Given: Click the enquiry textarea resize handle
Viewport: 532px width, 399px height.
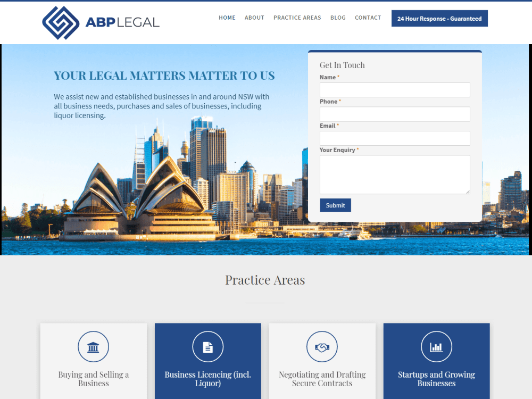Looking at the screenshot, I should (468, 192).
